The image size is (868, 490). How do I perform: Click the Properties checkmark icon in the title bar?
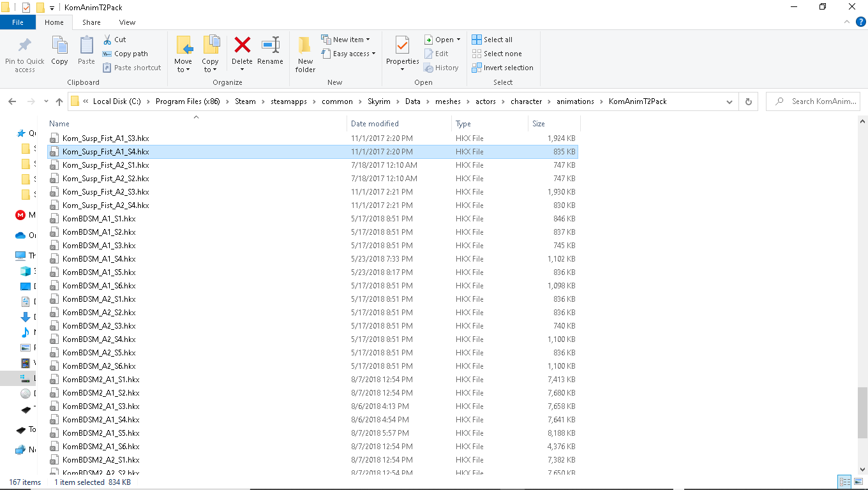point(26,7)
